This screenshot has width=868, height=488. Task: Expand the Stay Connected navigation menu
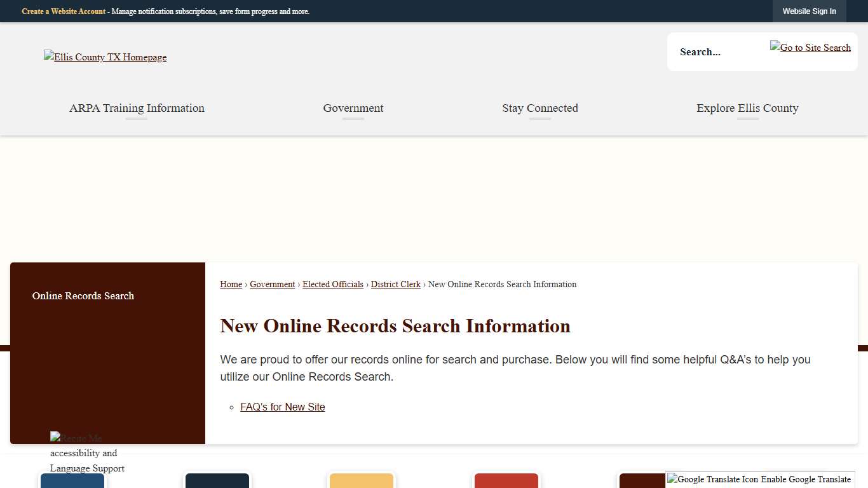click(x=539, y=108)
